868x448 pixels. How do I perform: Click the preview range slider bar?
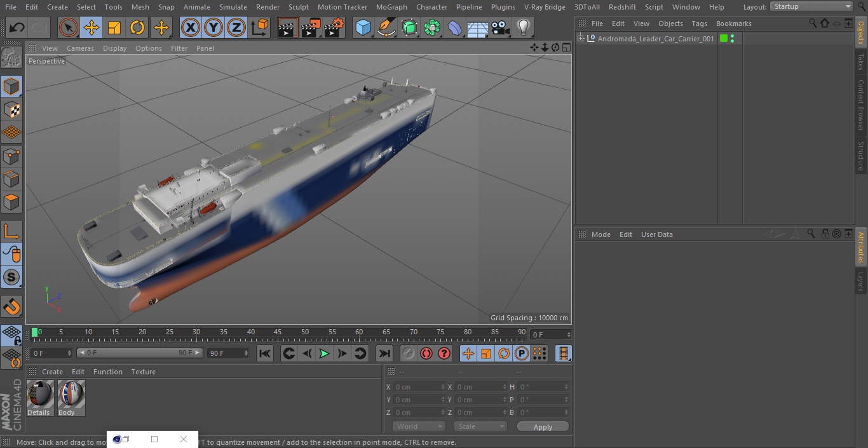click(x=140, y=353)
